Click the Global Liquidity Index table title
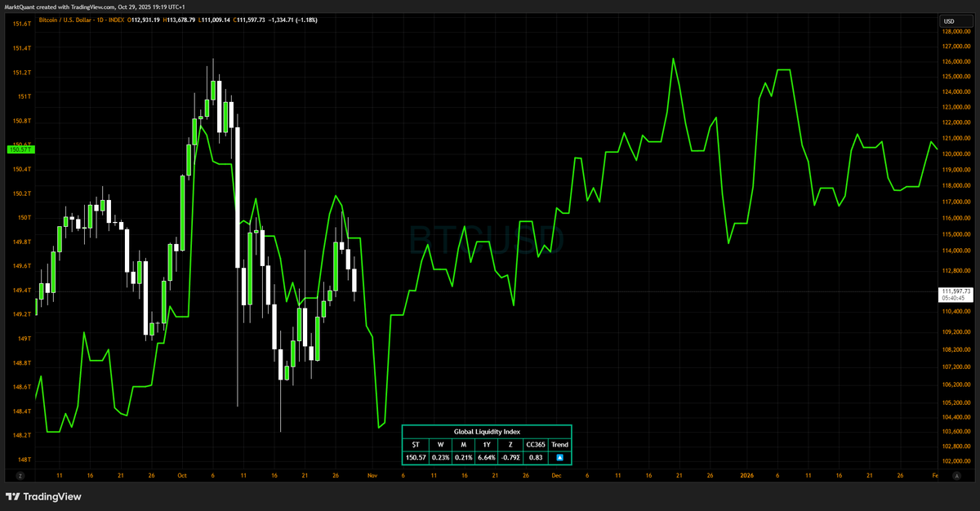The image size is (980, 511). click(487, 431)
